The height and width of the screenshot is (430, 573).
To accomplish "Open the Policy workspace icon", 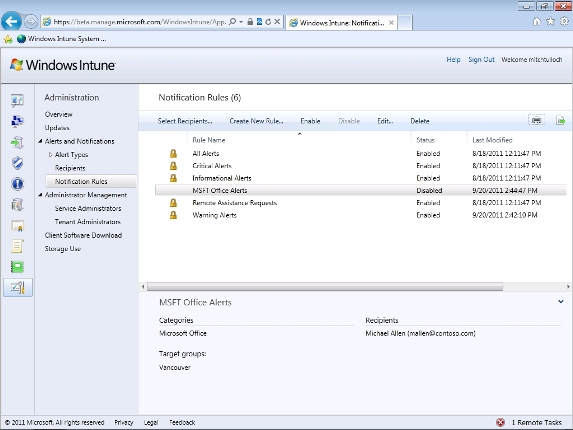I will 17,246.
